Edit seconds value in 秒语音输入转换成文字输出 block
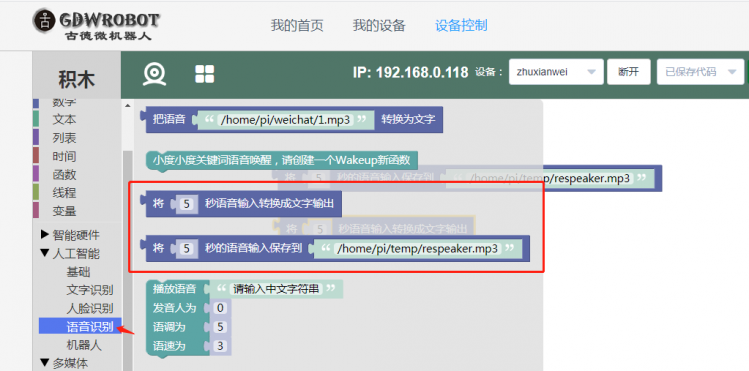The height and width of the screenshot is (371, 749). [x=187, y=204]
